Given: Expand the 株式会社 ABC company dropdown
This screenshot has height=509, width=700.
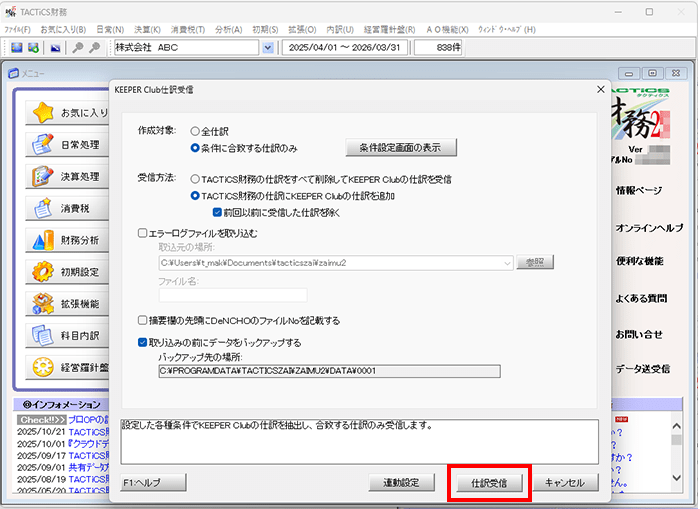Looking at the screenshot, I should 267,47.
